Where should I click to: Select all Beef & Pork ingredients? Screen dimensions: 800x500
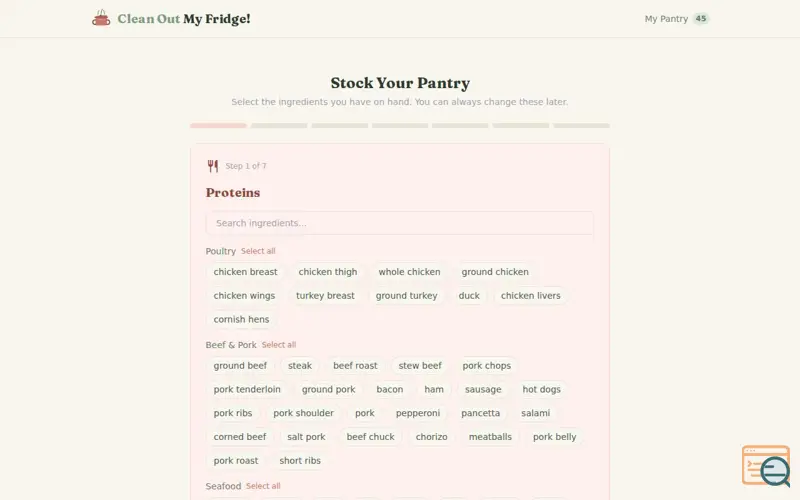[x=279, y=345]
